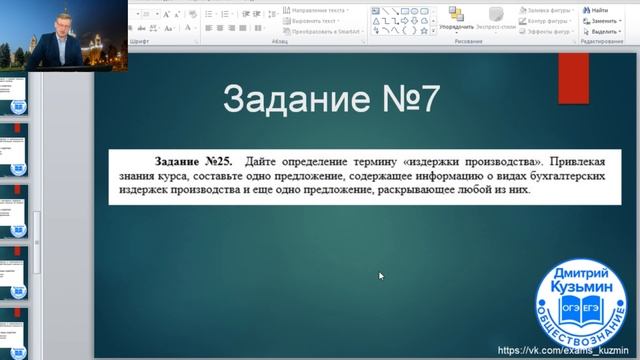Select the Text Box shape

[x=376, y=11]
